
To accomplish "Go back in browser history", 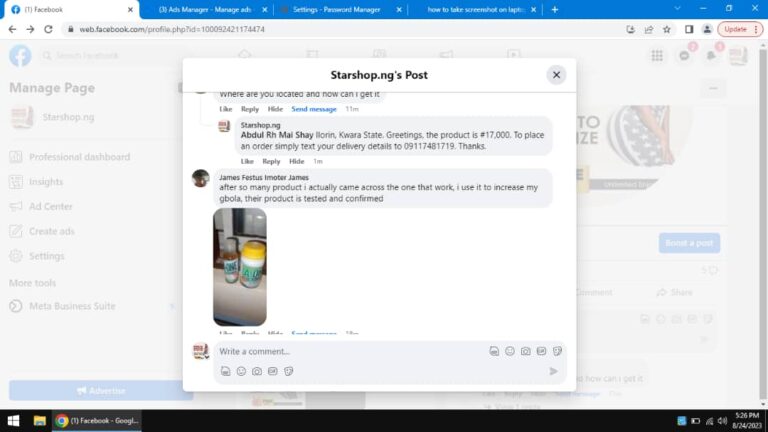I will [x=12, y=29].
